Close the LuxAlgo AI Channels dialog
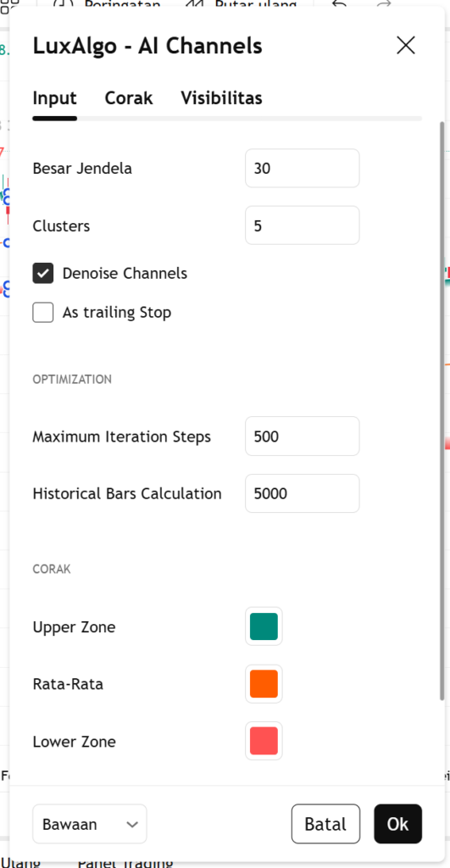Screen dimensions: 450x868 406,46
